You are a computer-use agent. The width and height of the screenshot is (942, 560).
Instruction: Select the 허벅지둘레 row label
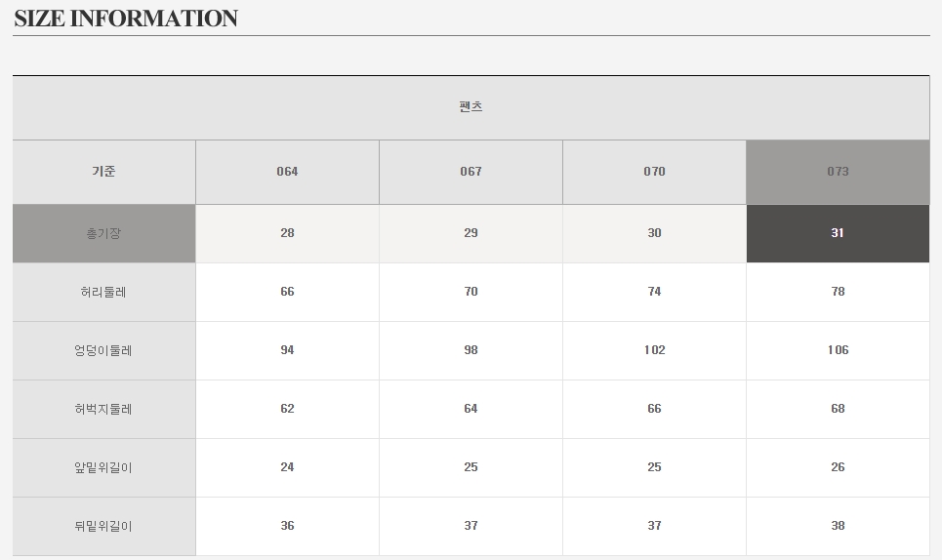tap(103, 409)
